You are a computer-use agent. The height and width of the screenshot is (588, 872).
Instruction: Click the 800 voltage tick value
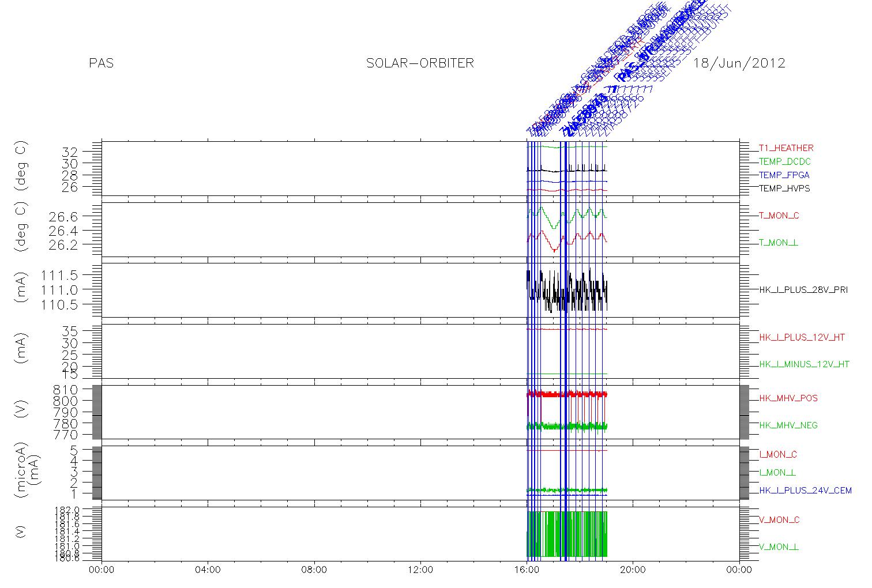[66, 401]
